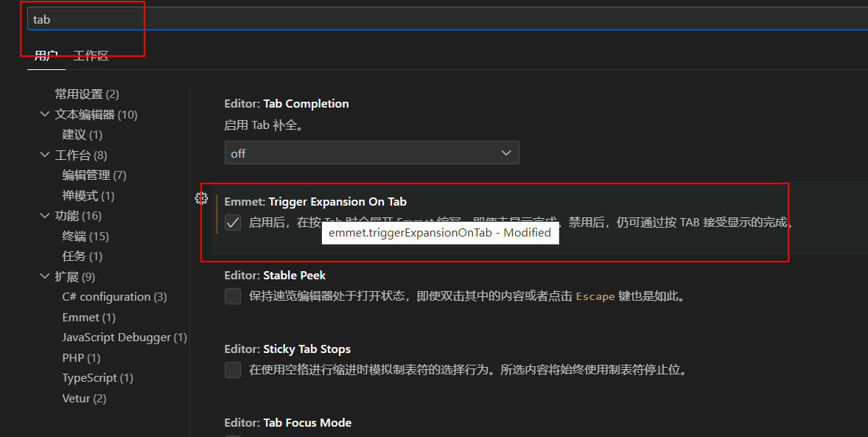The height and width of the screenshot is (437, 868).
Task: Click the settings search field containing tab
Action: pos(447,19)
